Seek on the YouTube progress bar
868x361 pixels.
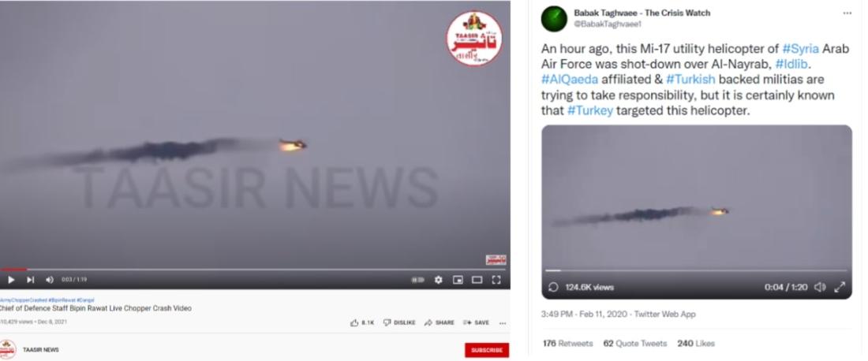click(x=255, y=270)
